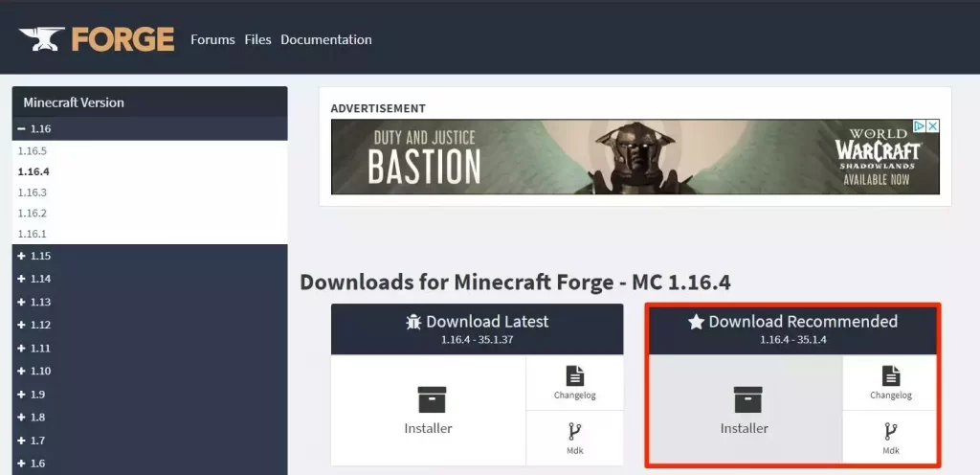This screenshot has height=475, width=980.
Task: Expand the 1.15 version group
Action: point(22,256)
